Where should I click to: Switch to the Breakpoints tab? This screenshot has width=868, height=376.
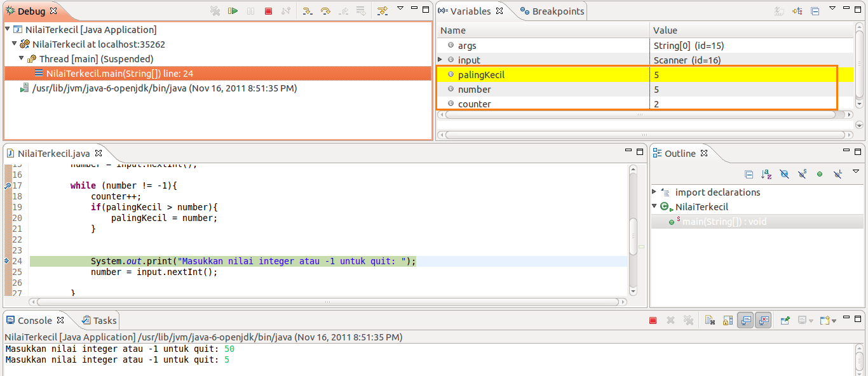pos(552,11)
